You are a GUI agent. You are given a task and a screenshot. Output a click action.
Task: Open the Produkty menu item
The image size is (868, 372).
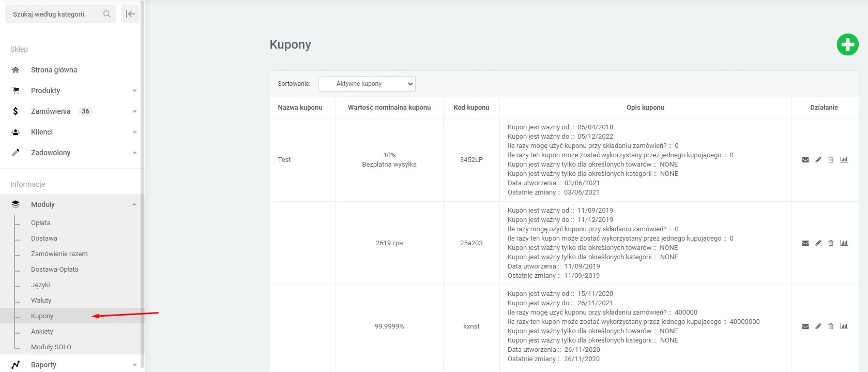(x=45, y=91)
